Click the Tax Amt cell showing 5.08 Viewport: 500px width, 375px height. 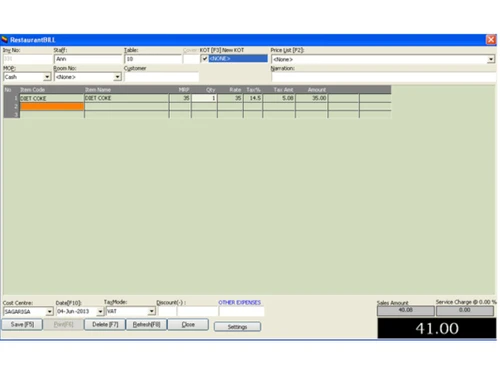[279, 98]
